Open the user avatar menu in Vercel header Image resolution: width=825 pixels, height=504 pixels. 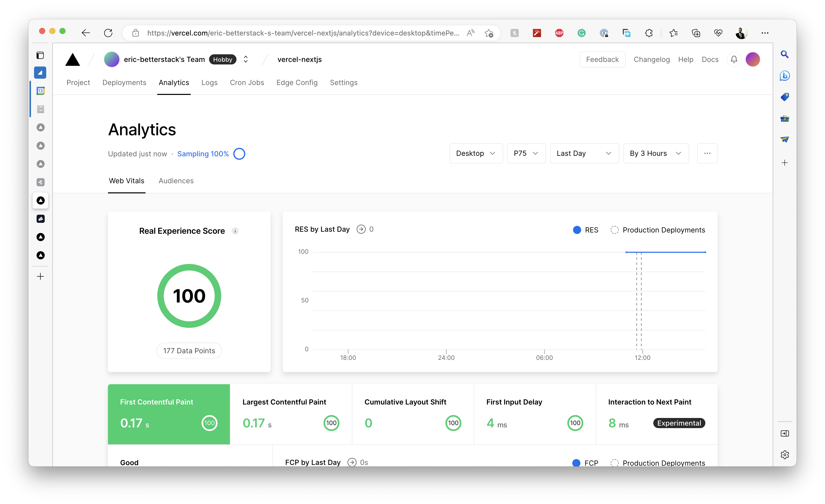click(x=753, y=60)
